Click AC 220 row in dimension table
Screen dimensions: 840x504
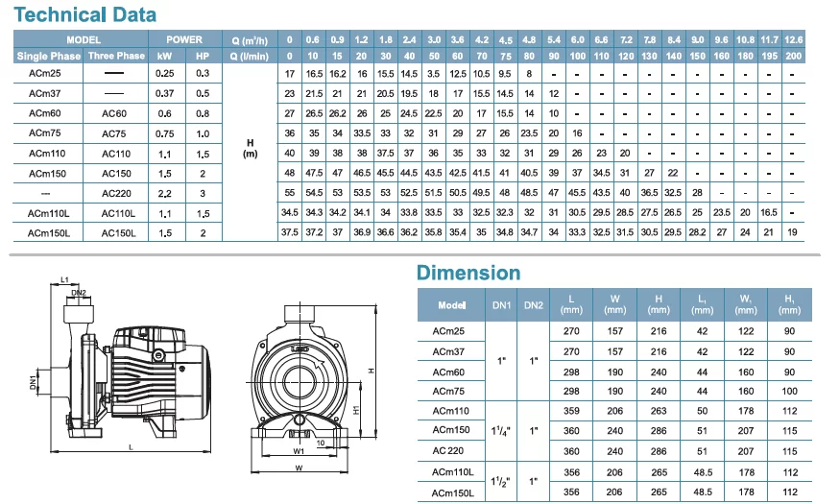614,451
